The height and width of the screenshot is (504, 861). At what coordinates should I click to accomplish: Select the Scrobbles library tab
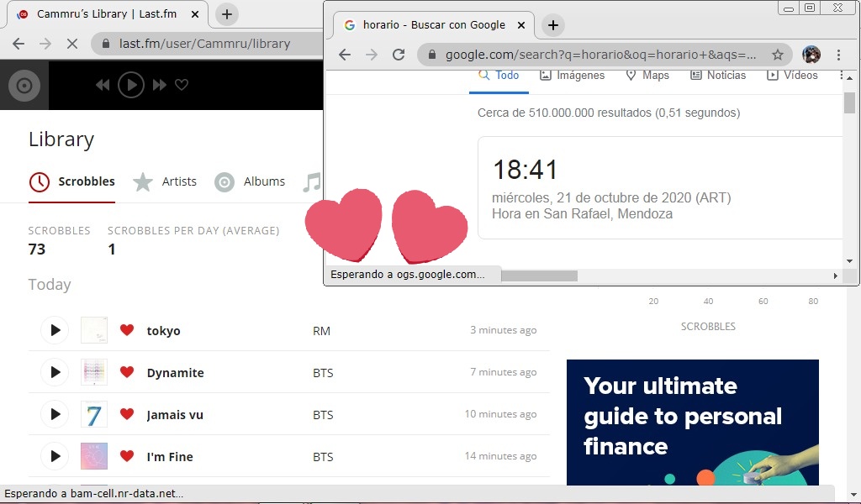pyautogui.click(x=72, y=182)
